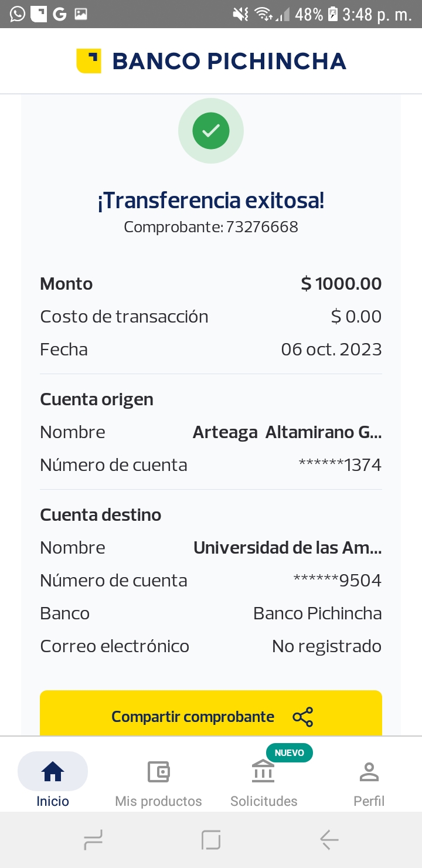The width and height of the screenshot is (422, 868).
Task: Tap the destination name Universidad de las Am...
Action: point(287,548)
